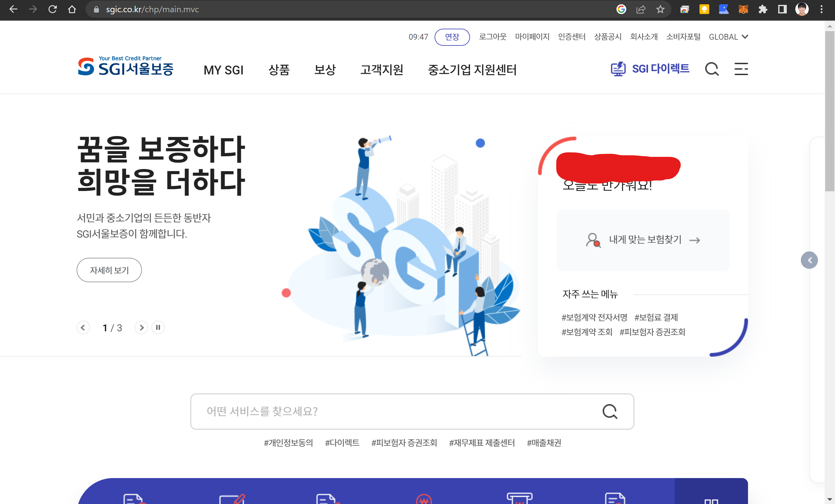Bookmark this page with the star icon

pyautogui.click(x=660, y=9)
